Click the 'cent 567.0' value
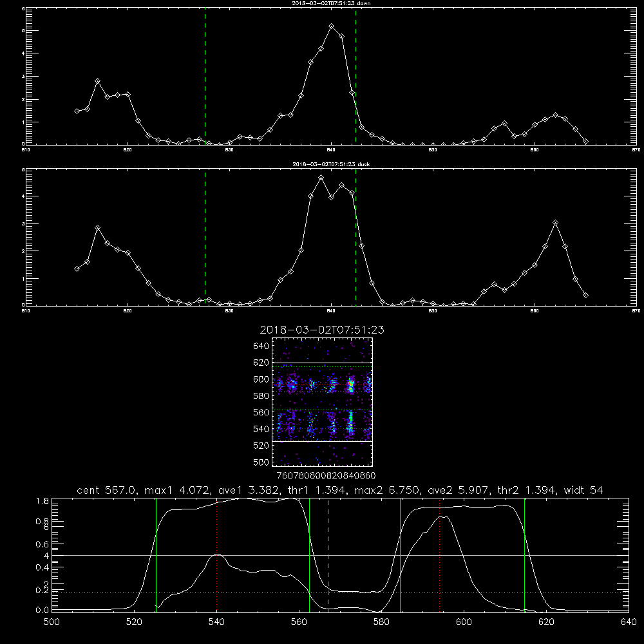 pyautogui.click(x=106, y=490)
